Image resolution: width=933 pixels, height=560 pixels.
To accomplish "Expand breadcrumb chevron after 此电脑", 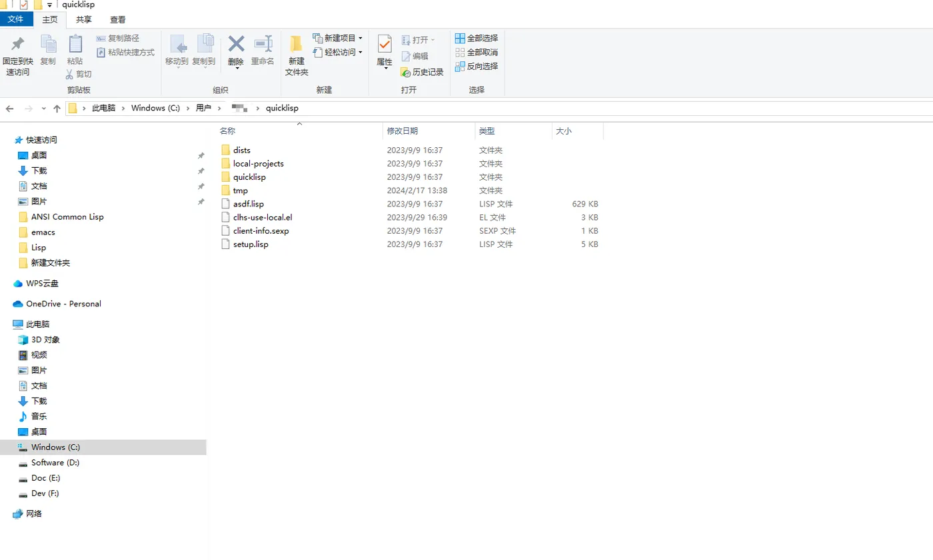I will [x=123, y=108].
